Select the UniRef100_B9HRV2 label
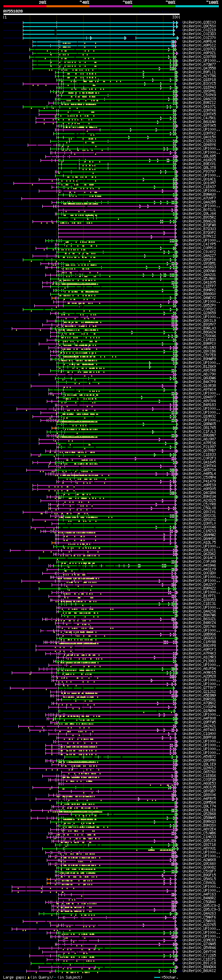Image resolution: width=222 pixels, height=980 pixels. 199,290
